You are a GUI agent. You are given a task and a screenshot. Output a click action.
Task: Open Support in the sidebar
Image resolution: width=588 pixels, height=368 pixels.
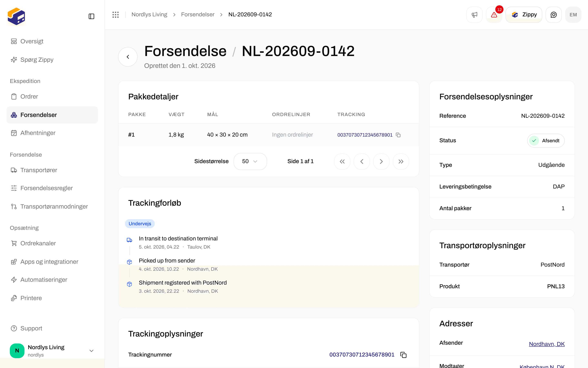tap(52, 328)
